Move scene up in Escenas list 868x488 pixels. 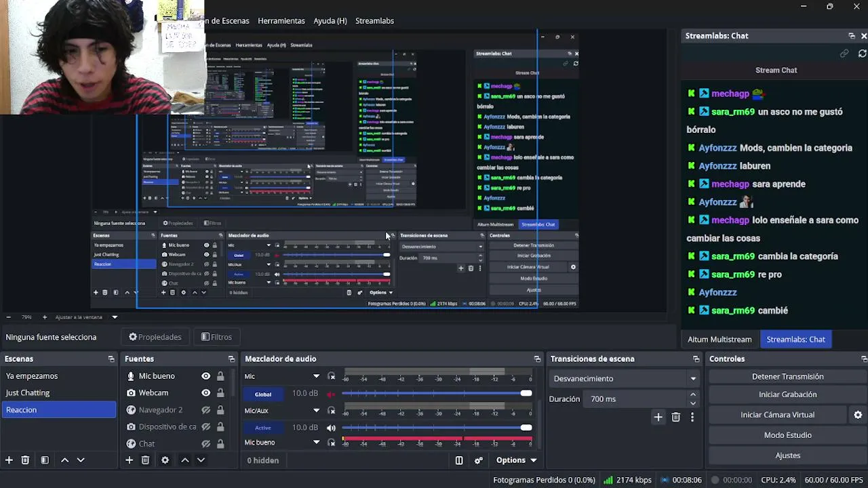[x=64, y=460]
